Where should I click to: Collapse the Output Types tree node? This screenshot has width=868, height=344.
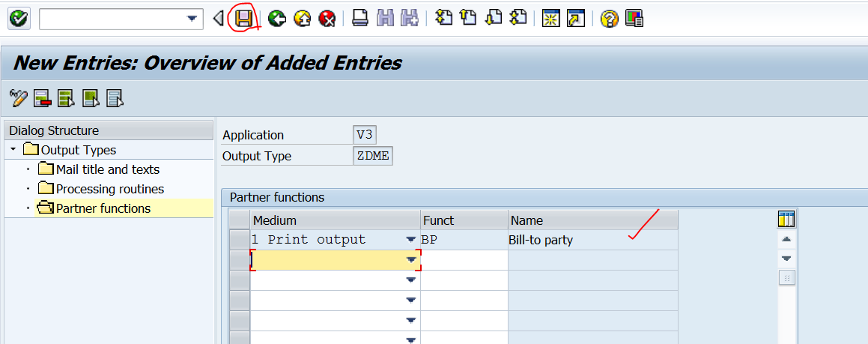(13, 150)
